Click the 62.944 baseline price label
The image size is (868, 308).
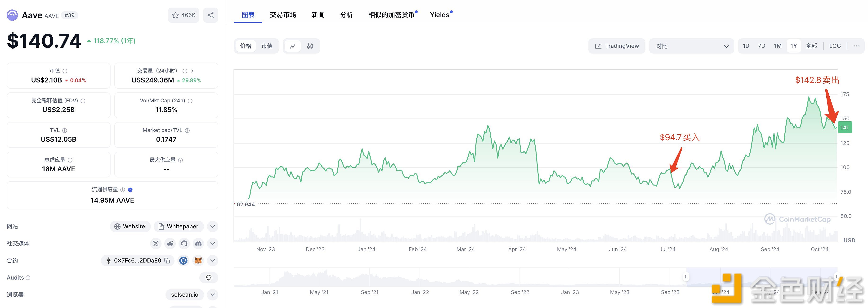coord(246,205)
